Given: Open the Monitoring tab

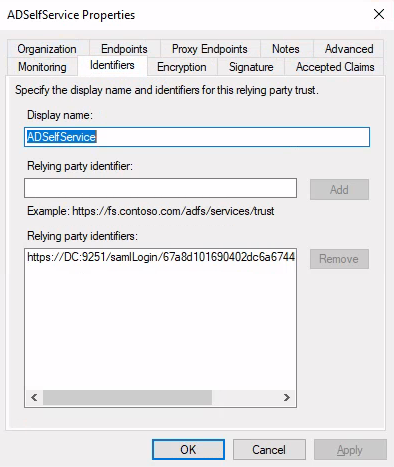Looking at the screenshot, I should click(42, 67).
